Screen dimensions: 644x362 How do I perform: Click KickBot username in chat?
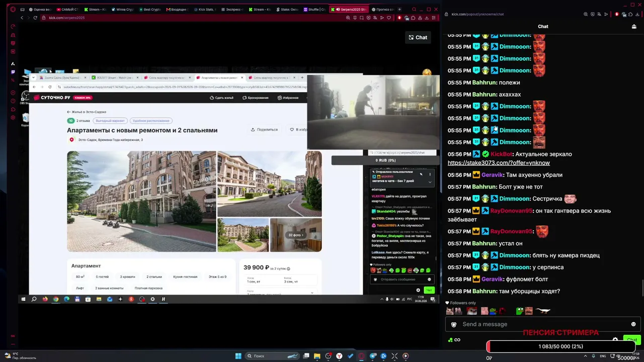click(501, 154)
